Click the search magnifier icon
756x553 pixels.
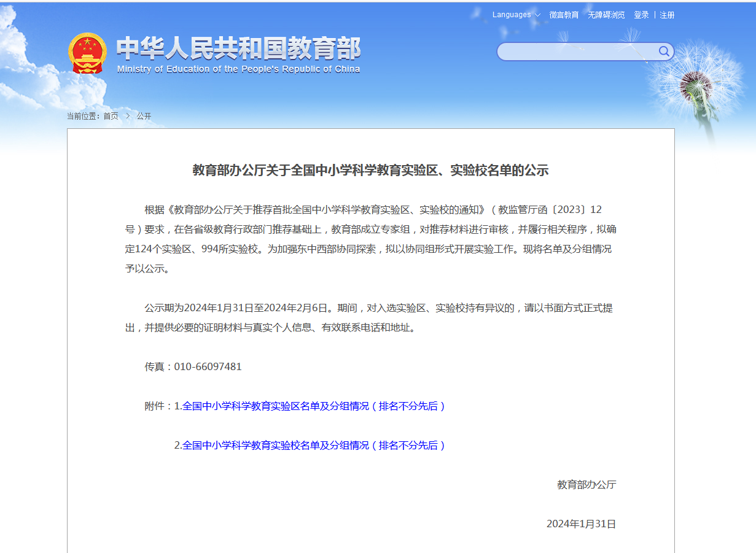664,51
